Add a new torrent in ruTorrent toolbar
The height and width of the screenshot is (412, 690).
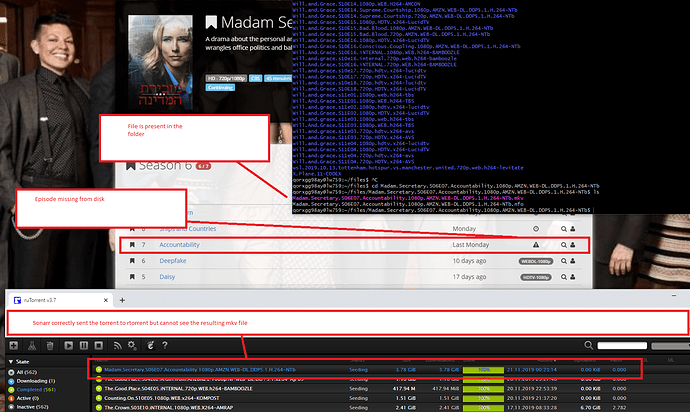pyautogui.click(x=14, y=346)
